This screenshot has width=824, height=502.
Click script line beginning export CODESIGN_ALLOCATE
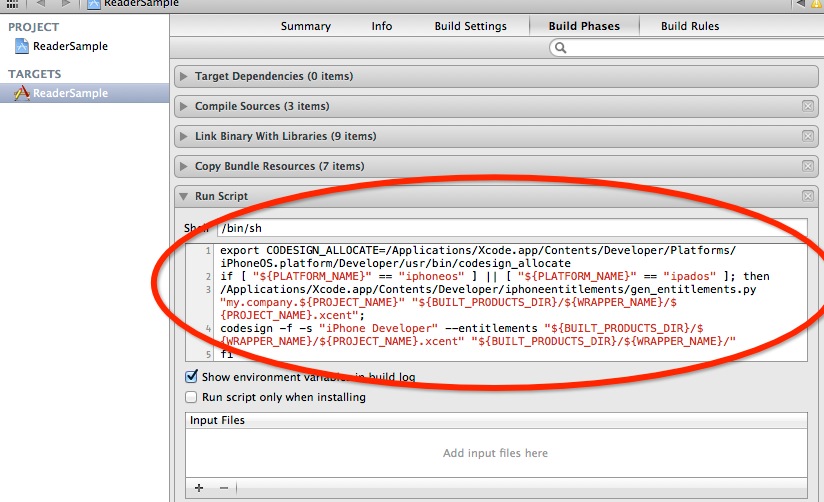click(478, 257)
